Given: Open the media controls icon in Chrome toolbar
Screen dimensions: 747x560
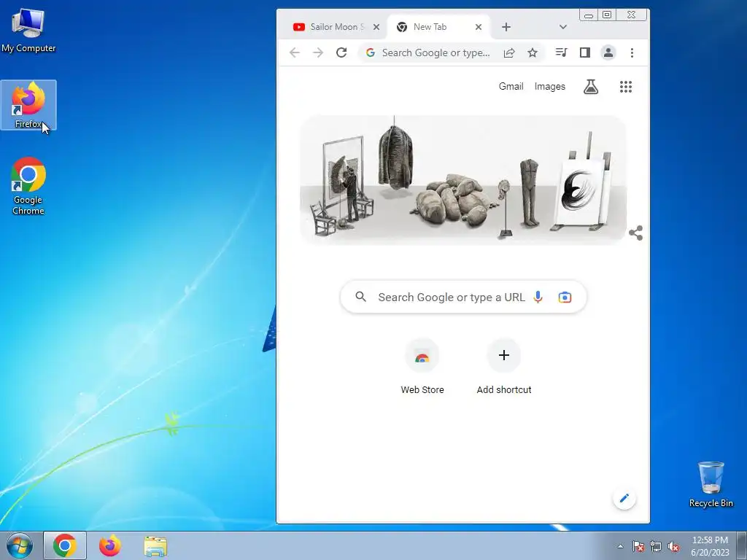Looking at the screenshot, I should pos(561,52).
